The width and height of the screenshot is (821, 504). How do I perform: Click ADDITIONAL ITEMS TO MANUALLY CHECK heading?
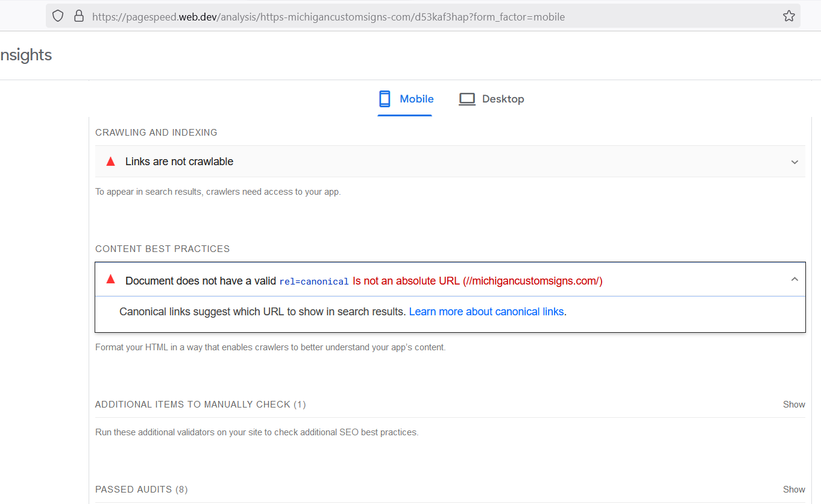[x=201, y=405]
